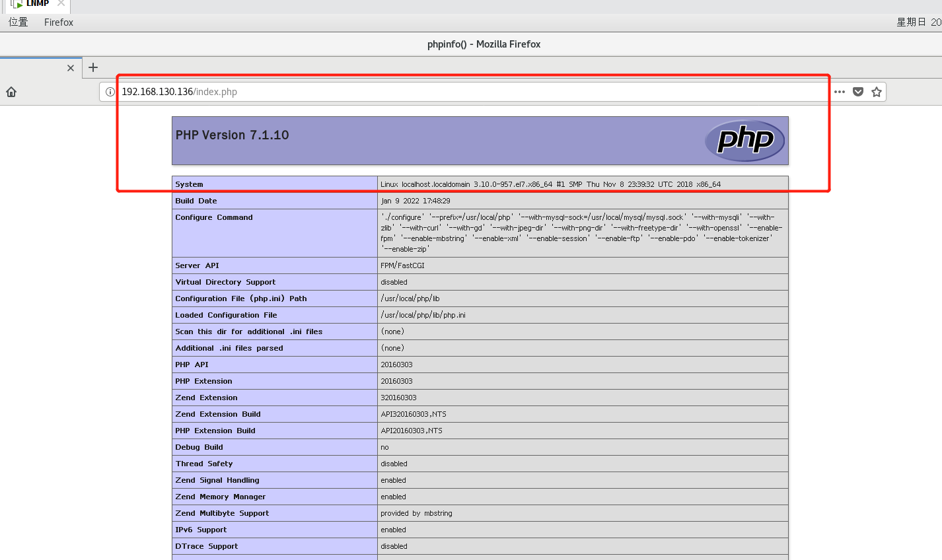Click the Zend Extension row label
This screenshot has height=560, width=942.
(206, 398)
